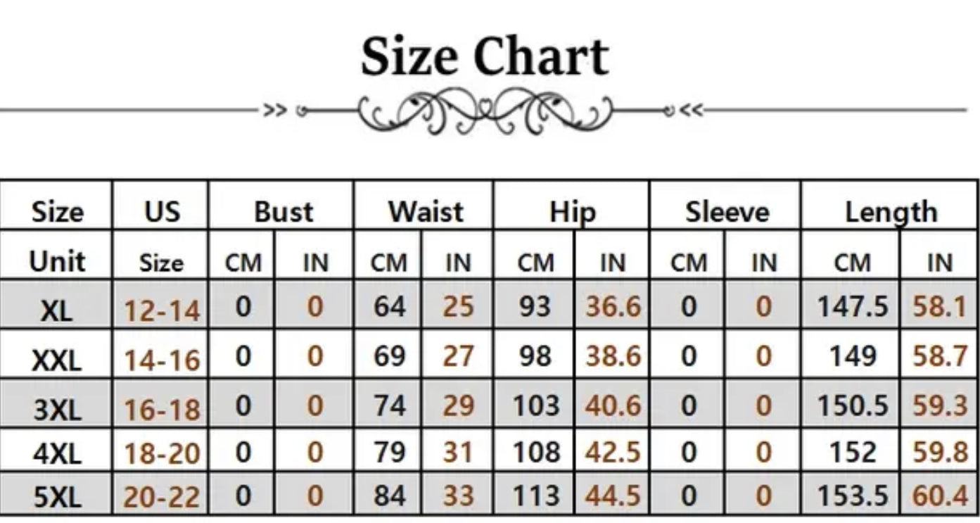Click the "Unit" label cell
980x523 pixels.
tap(57, 261)
